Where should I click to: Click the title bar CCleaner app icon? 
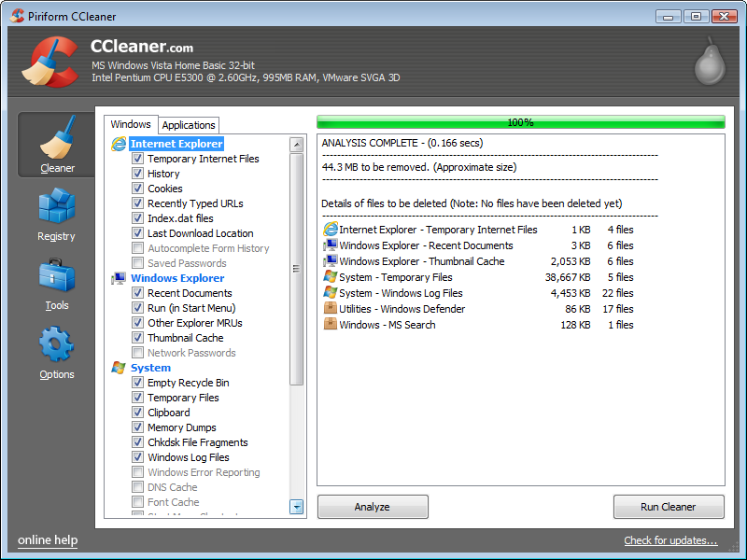pos(17,16)
